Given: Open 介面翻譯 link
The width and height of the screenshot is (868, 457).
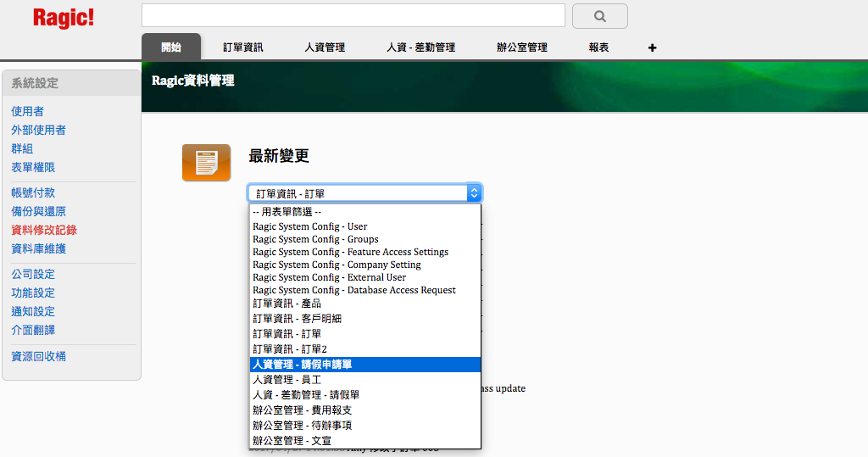Looking at the screenshot, I should [x=33, y=330].
